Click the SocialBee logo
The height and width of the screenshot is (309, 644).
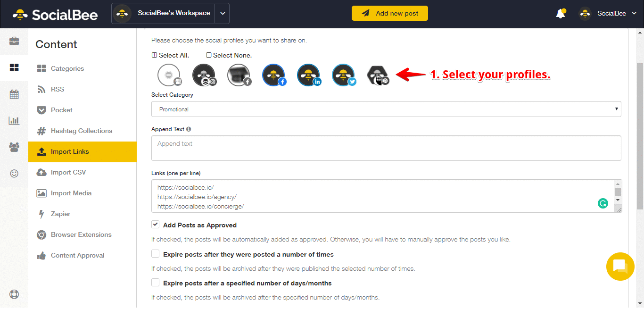(x=55, y=15)
